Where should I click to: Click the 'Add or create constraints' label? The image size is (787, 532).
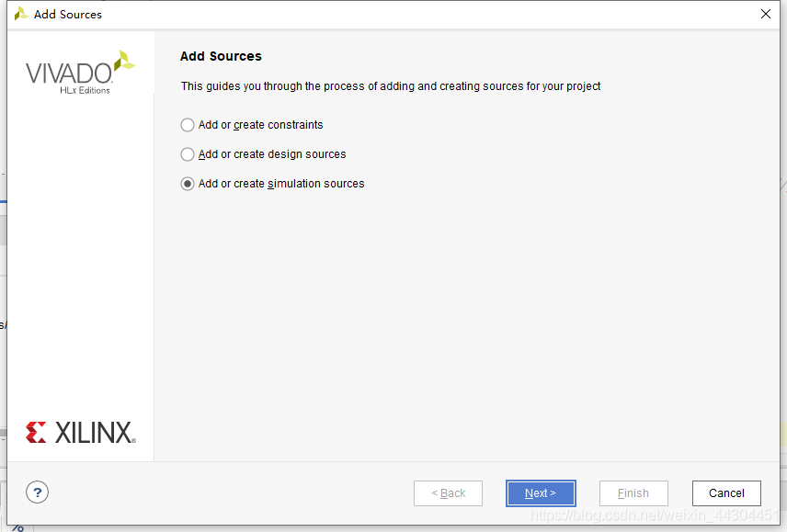(x=260, y=125)
